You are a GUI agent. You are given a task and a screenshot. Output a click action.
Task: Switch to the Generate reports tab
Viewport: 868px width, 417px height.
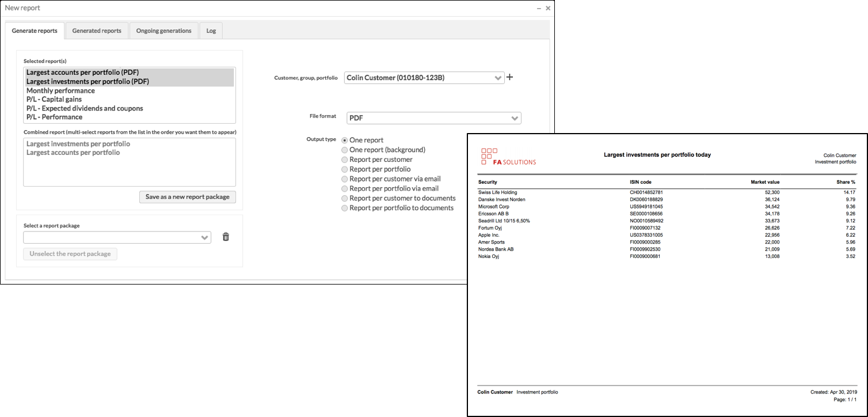coord(35,31)
